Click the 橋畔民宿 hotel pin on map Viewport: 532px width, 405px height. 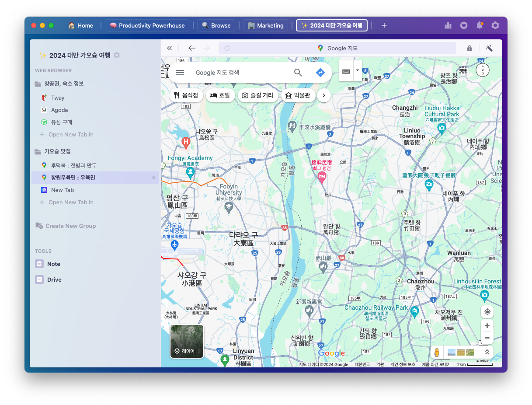tap(322, 177)
